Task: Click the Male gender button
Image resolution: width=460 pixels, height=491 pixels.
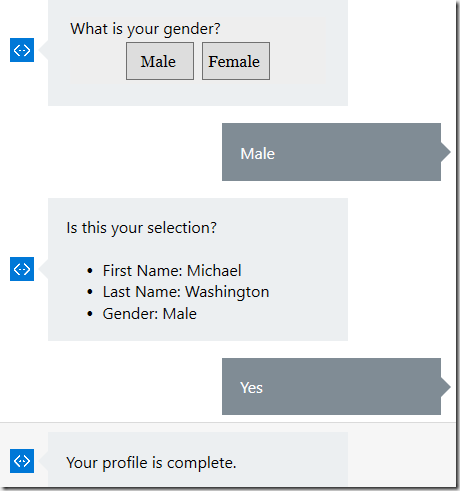Action: [x=160, y=61]
